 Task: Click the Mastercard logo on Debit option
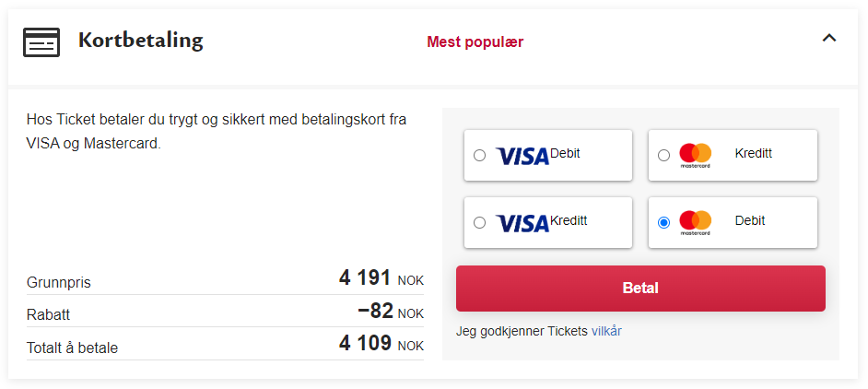click(x=696, y=223)
